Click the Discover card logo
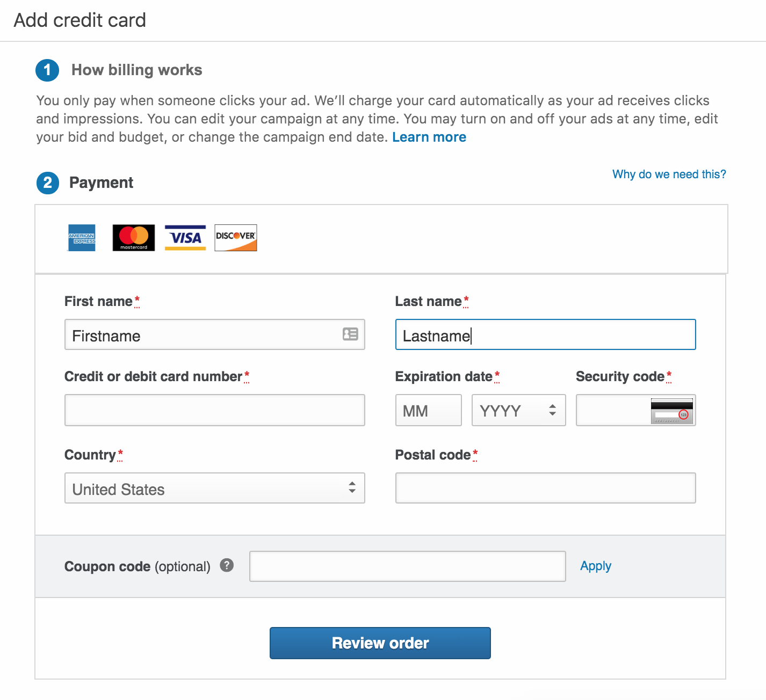 coord(236,238)
